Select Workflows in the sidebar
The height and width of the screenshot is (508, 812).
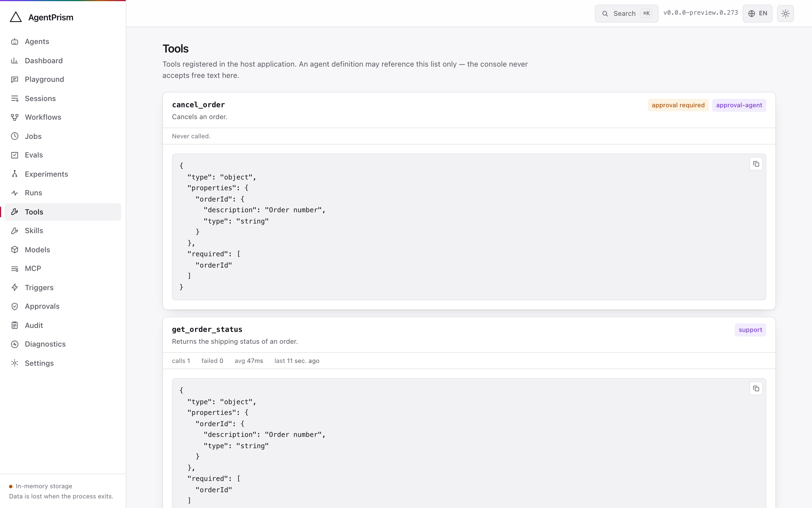(63, 117)
